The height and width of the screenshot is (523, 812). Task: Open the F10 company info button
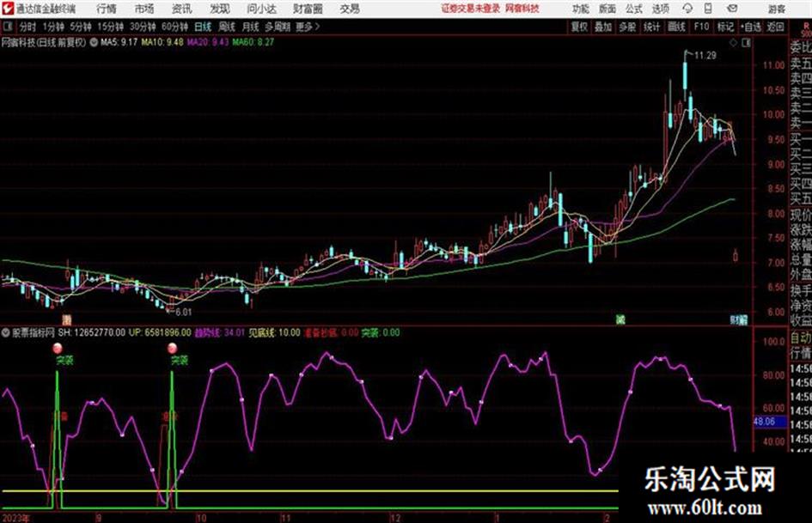tap(701, 27)
